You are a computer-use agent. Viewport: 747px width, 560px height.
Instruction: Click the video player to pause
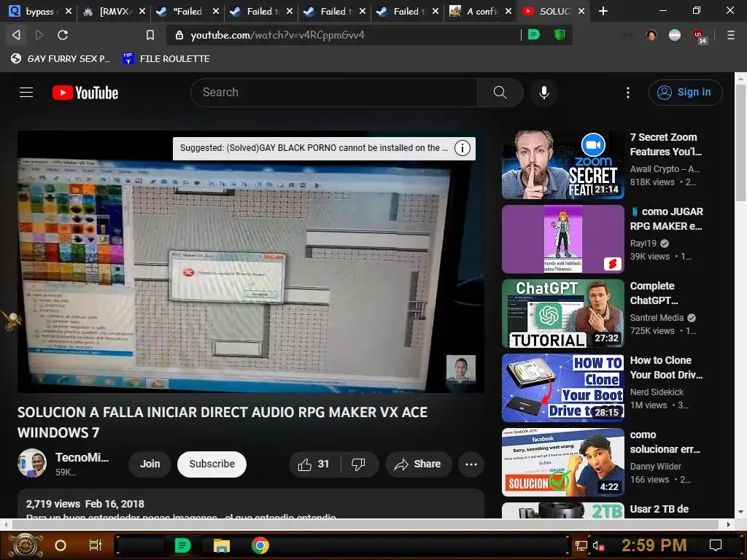251,262
